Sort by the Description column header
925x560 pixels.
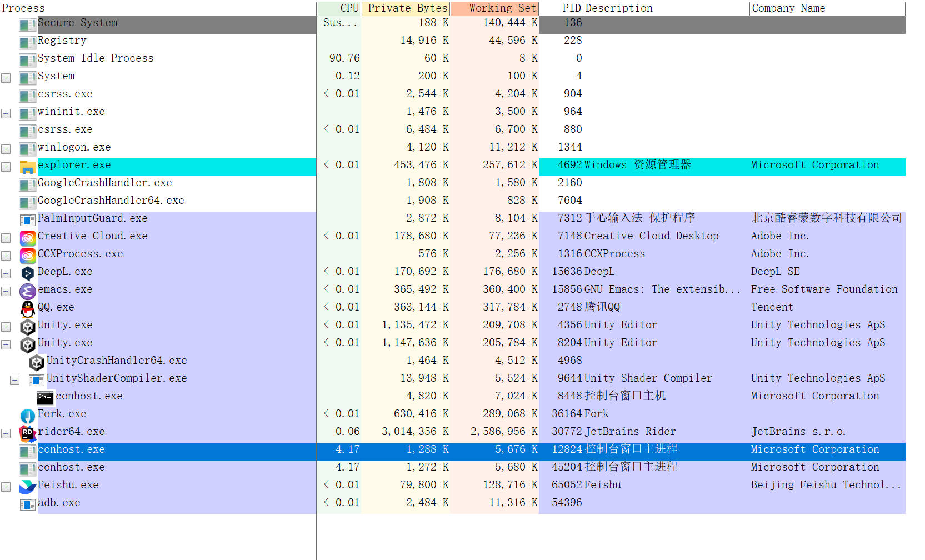coord(666,8)
